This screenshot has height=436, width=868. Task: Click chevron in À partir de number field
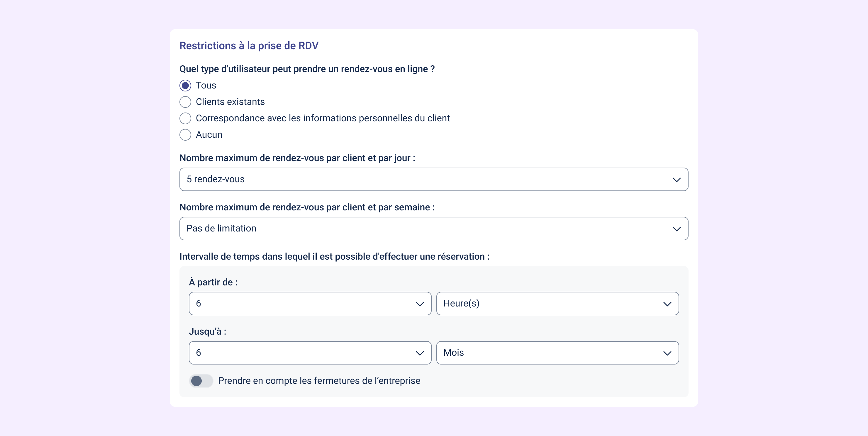(x=420, y=304)
